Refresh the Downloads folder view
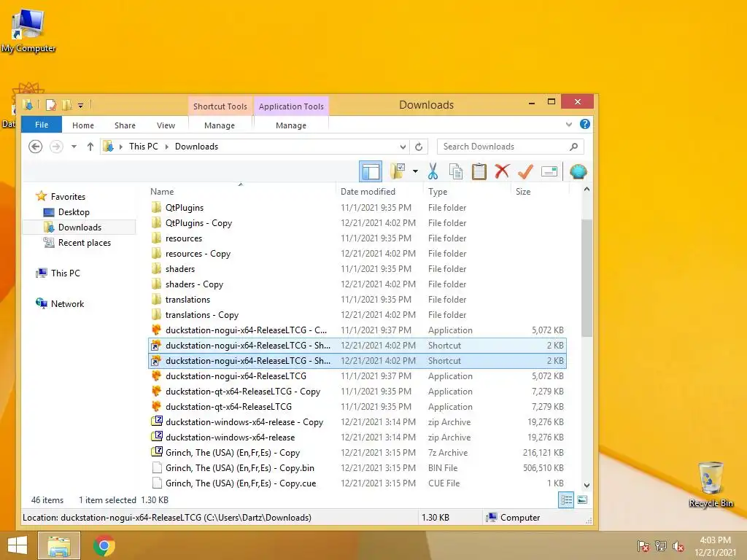 coord(419,147)
